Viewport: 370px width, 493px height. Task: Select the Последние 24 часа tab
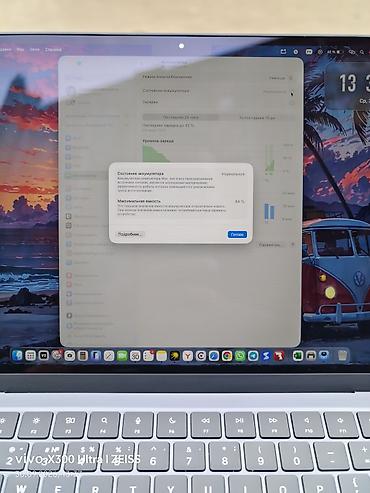[181, 117]
